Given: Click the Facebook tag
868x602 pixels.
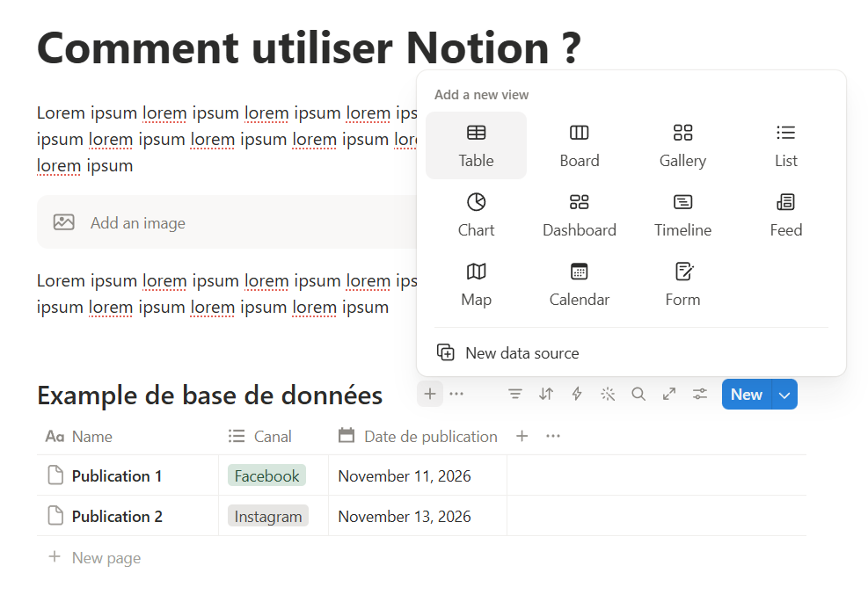Looking at the screenshot, I should [x=266, y=475].
